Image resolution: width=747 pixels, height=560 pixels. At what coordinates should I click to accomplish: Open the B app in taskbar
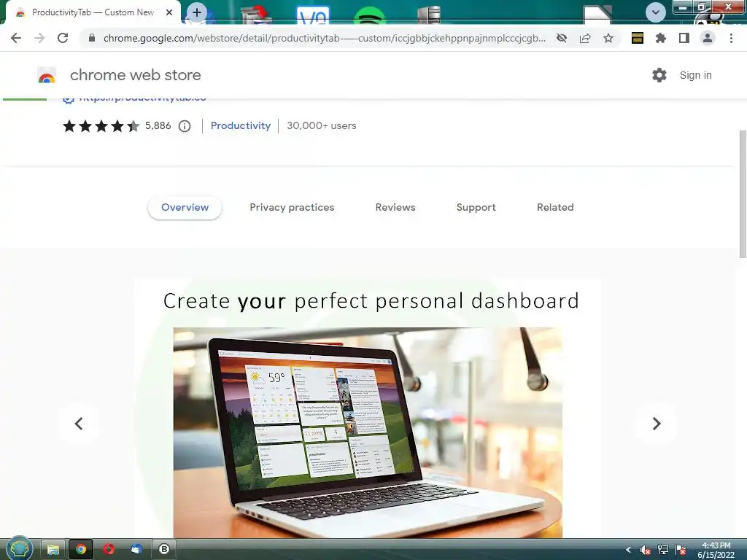click(164, 550)
